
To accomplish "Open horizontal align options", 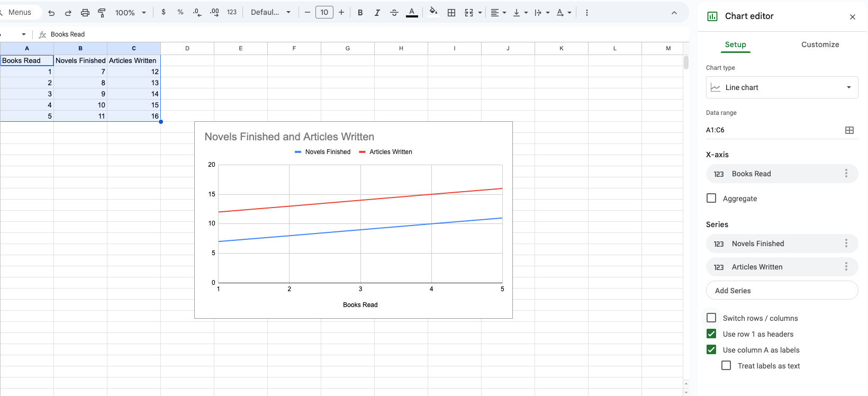I will coord(498,13).
